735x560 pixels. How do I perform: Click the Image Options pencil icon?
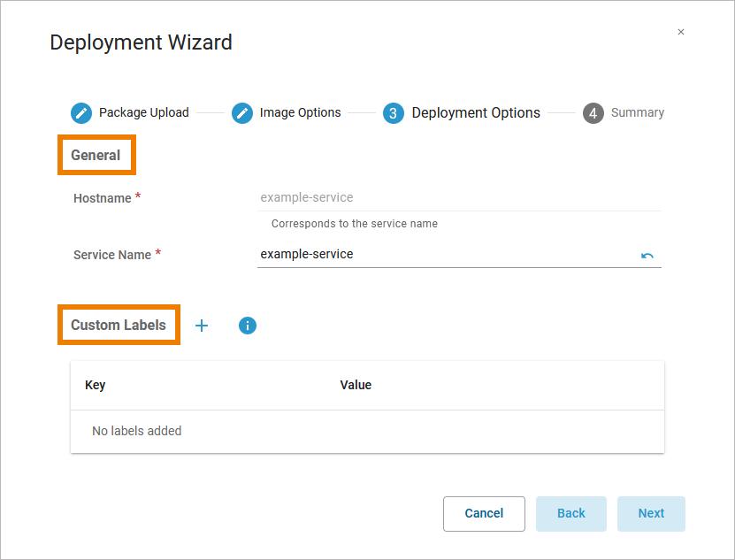coord(242,113)
